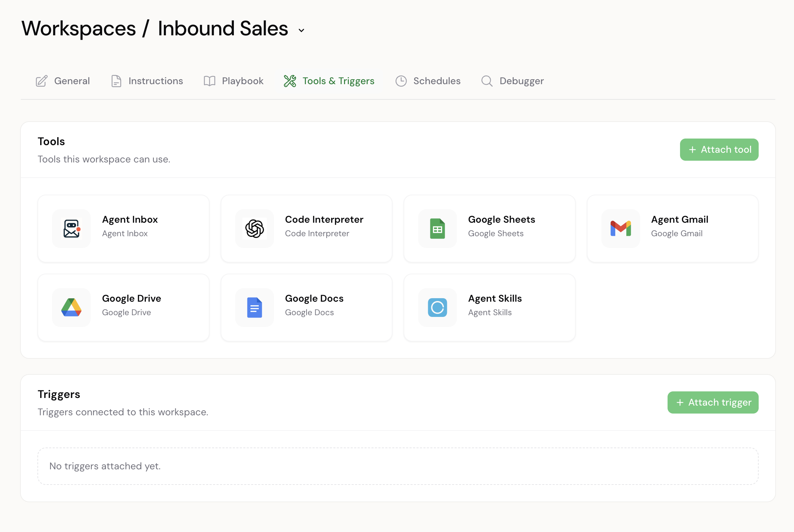Select the Google Docs tool

click(306, 308)
